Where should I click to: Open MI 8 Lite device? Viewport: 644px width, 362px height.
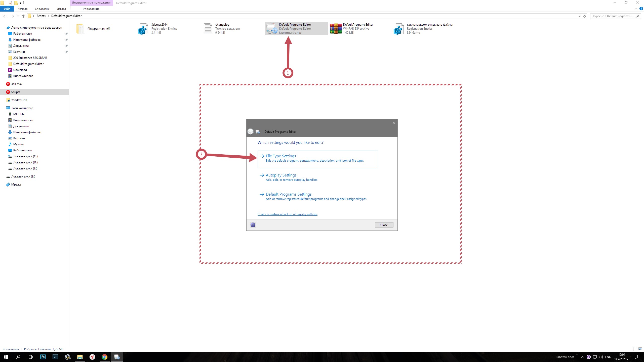[x=19, y=114]
